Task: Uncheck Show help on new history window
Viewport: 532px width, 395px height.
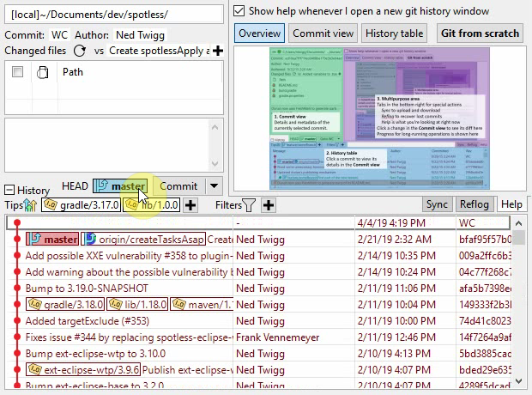Action: [239, 11]
